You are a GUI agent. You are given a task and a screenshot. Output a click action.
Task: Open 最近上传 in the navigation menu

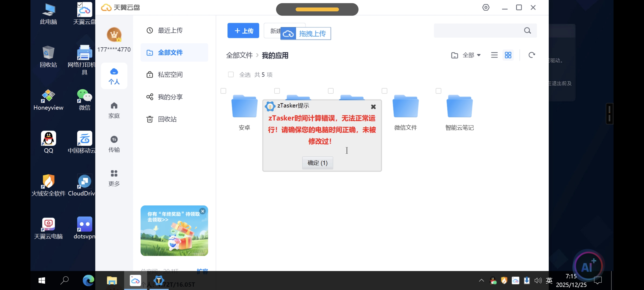pyautogui.click(x=170, y=30)
